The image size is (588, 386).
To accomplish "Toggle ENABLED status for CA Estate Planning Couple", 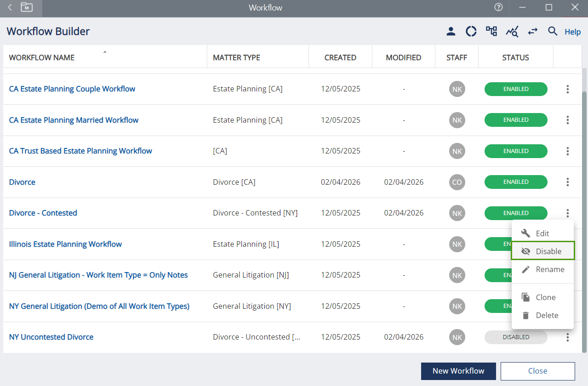I will coord(515,89).
